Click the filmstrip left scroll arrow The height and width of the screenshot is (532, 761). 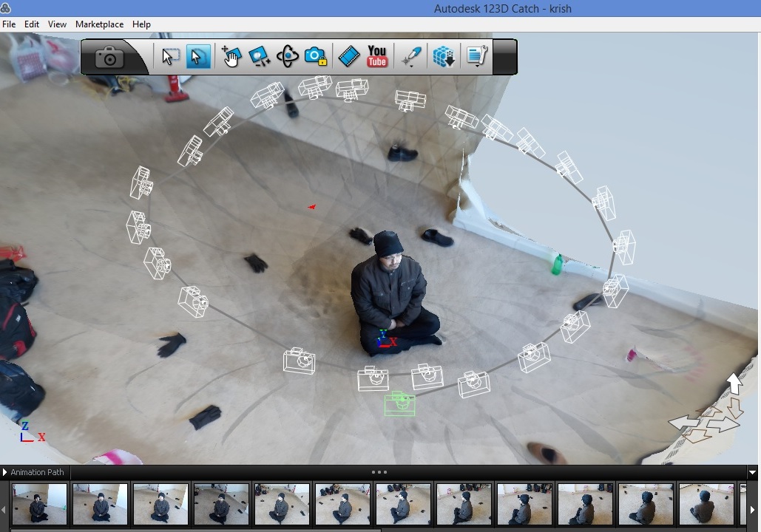(4, 510)
